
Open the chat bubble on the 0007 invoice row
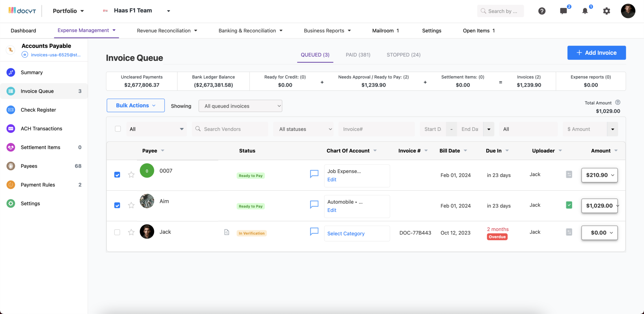[x=314, y=174]
